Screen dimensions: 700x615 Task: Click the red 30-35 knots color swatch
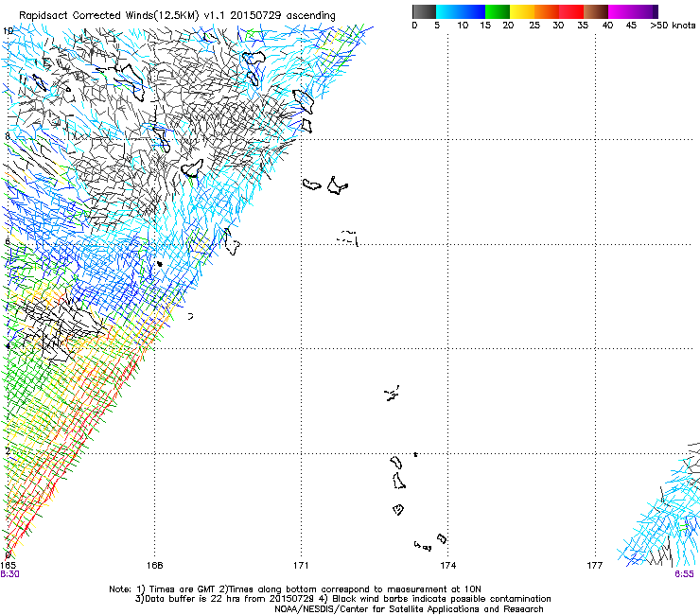pos(571,11)
